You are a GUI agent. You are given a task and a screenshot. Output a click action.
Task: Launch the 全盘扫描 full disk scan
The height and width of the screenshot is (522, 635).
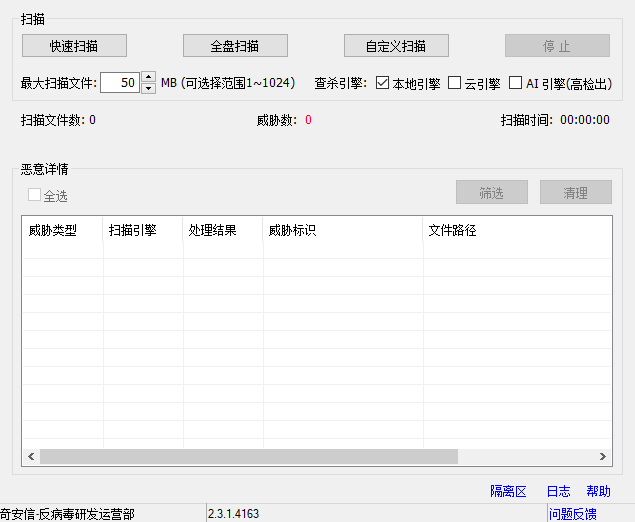tap(235, 46)
